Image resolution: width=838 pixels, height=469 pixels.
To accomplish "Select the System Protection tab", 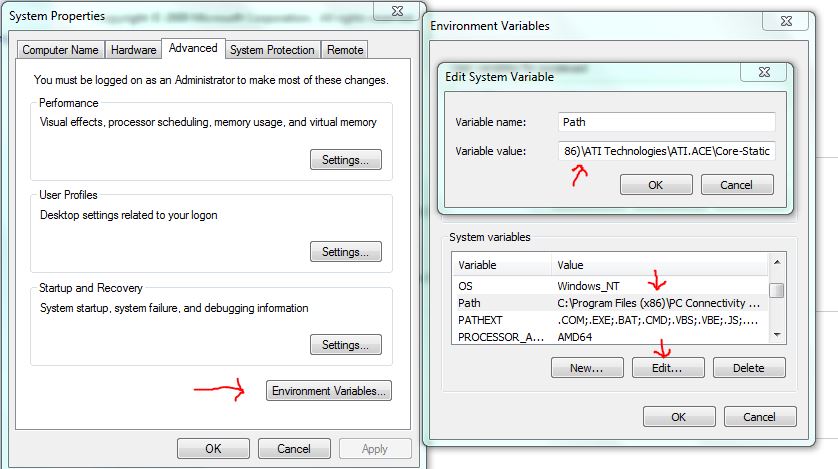I will tap(272, 50).
